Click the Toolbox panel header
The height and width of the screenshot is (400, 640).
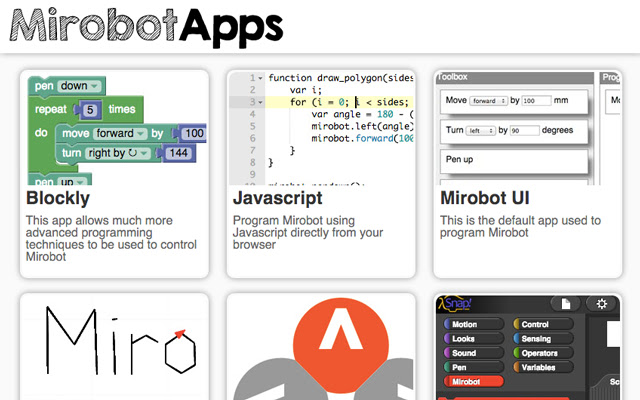pos(515,77)
